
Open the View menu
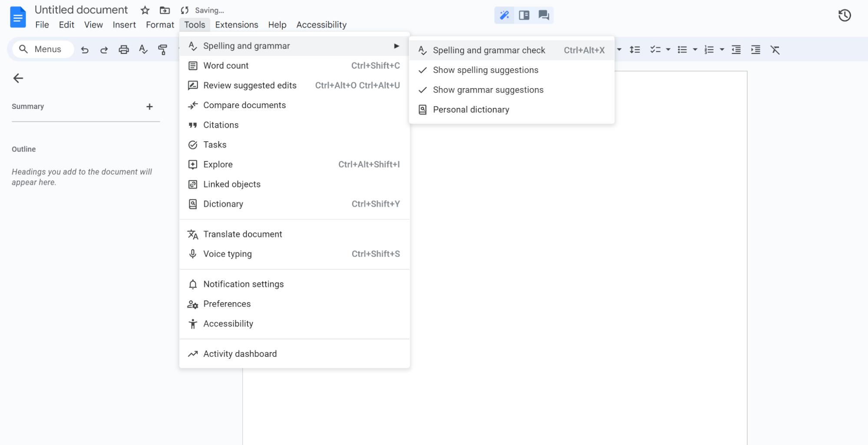[93, 25]
